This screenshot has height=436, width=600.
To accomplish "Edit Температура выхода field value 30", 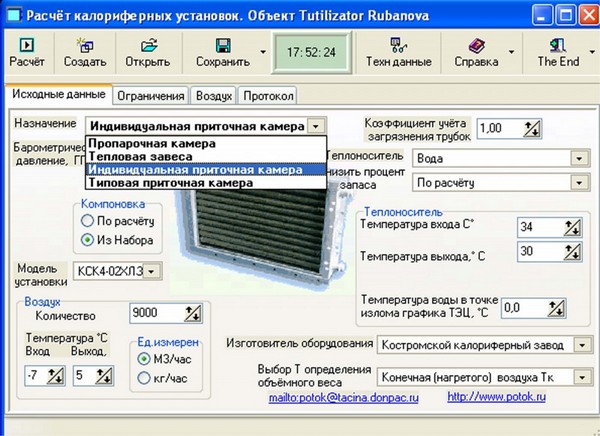I will pos(540,251).
